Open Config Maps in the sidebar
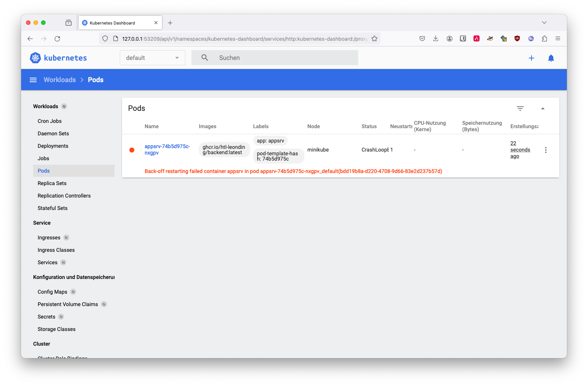This screenshot has height=386, width=588. pos(52,292)
